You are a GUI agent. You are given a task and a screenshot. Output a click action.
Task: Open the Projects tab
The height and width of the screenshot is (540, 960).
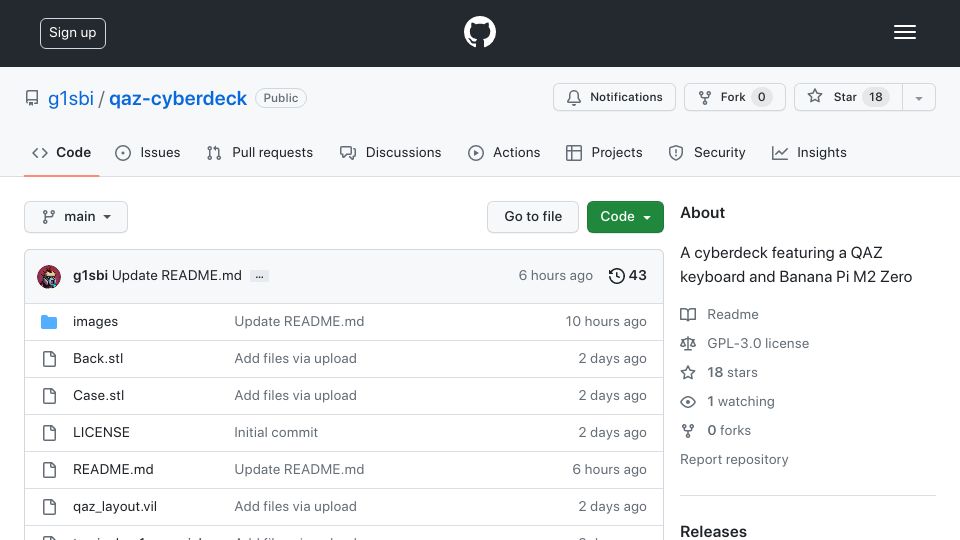pos(604,152)
